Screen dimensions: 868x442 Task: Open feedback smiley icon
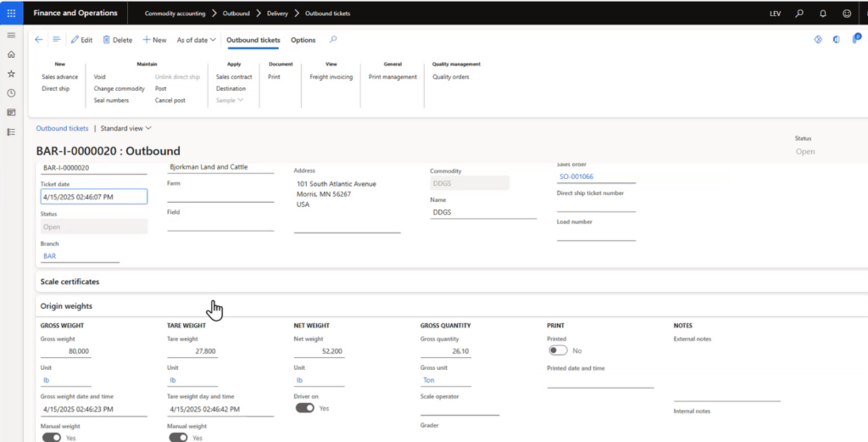pyautogui.click(x=847, y=14)
